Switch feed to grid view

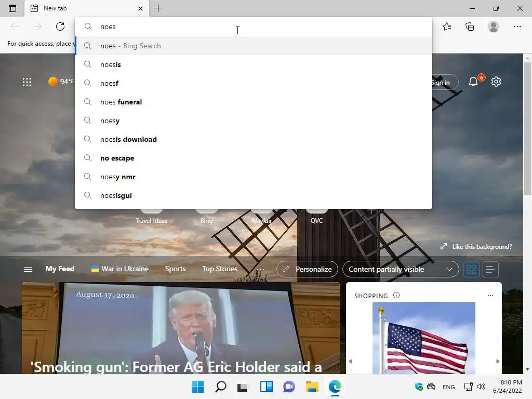(471, 270)
